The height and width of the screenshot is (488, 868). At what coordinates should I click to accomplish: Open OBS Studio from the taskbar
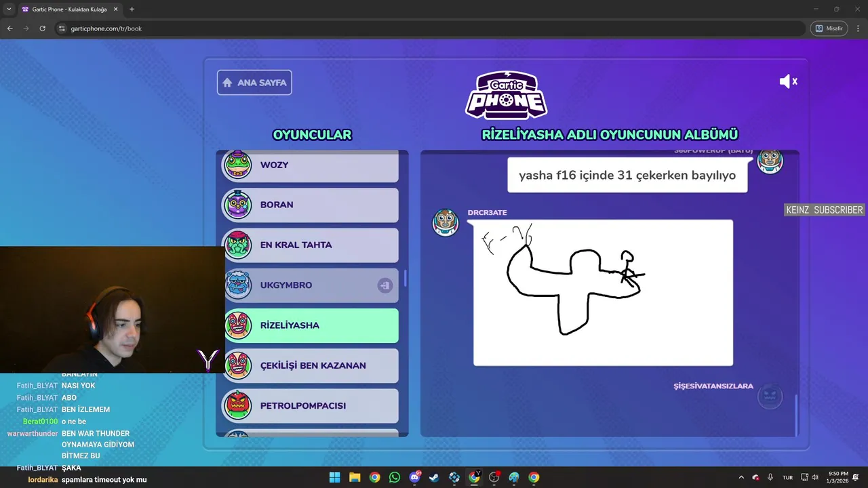pos(494,477)
